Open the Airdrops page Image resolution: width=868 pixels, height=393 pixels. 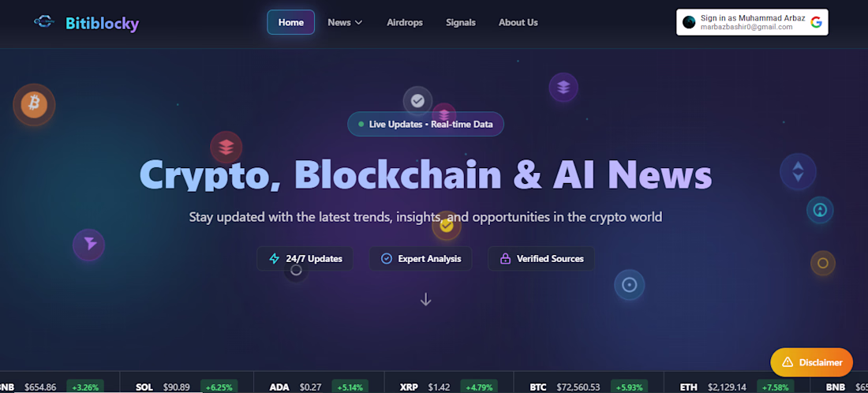click(x=405, y=22)
